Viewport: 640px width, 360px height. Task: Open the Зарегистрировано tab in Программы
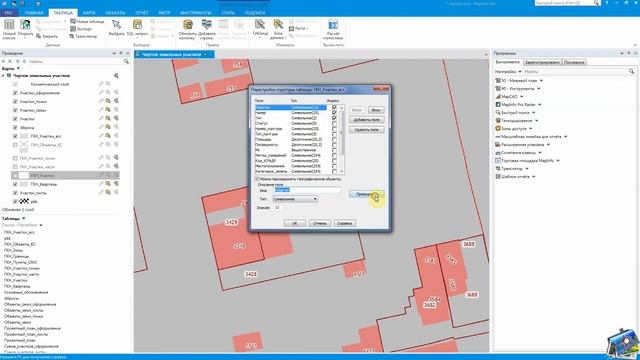point(542,62)
